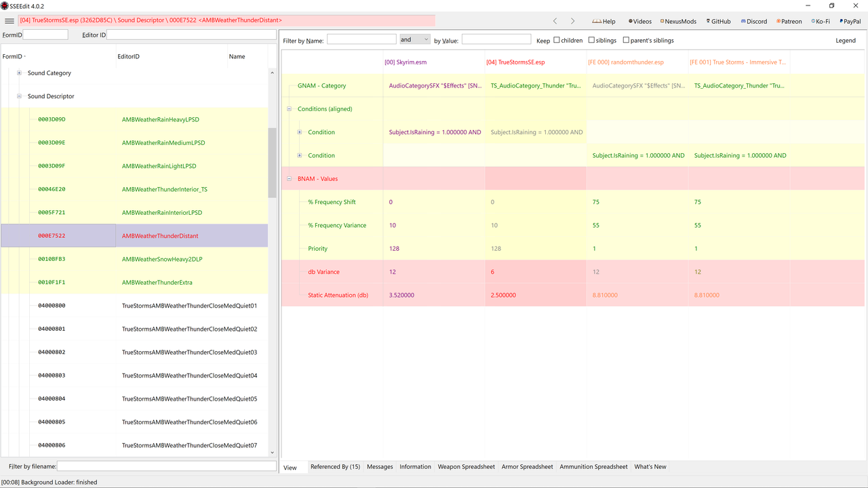Expand the second Condition row

pyautogui.click(x=300, y=155)
